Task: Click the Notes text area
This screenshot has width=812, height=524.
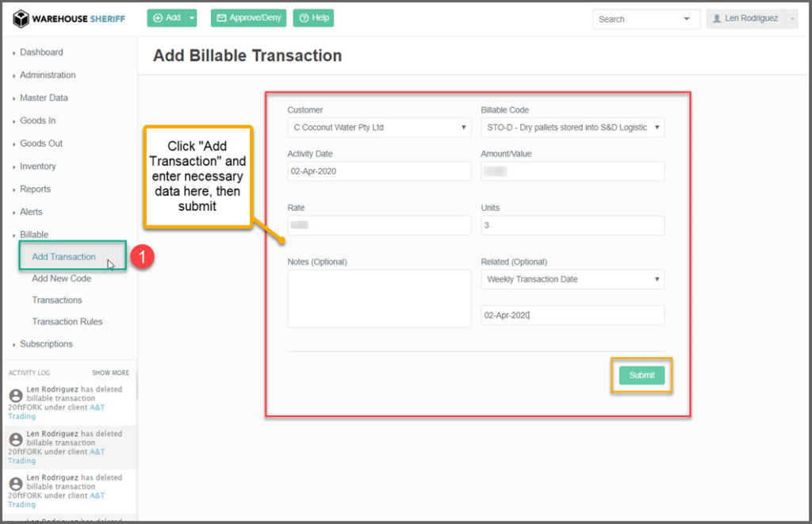Action: [x=379, y=298]
